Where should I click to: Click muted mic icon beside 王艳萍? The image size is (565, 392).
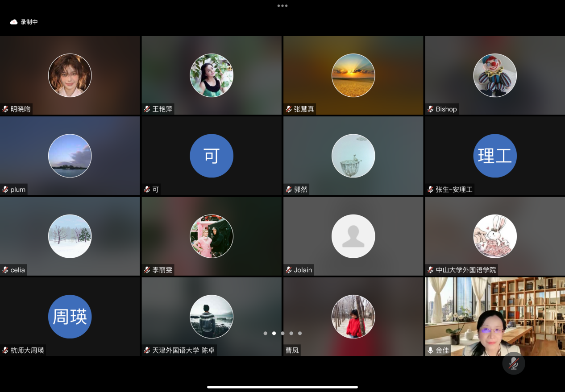pyautogui.click(x=147, y=109)
